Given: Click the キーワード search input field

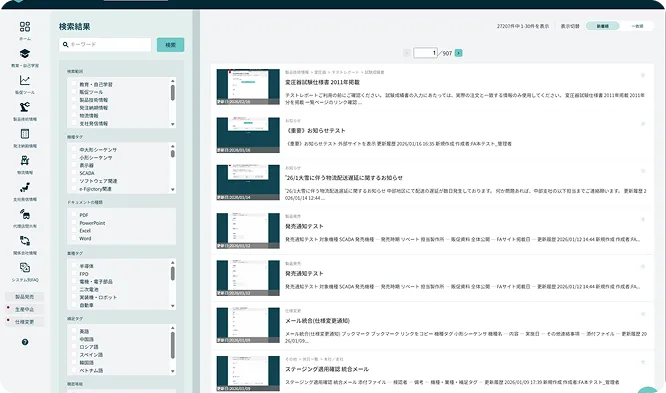Looking at the screenshot, I should click(x=105, y=45).
